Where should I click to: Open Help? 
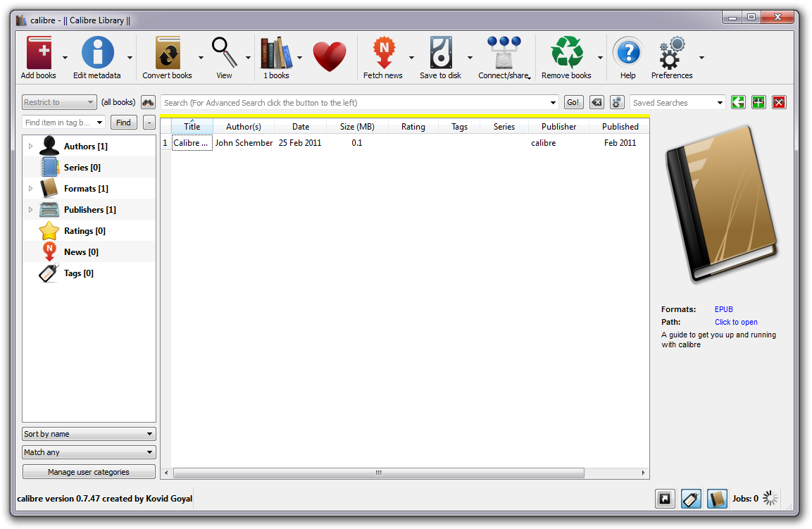point(628,52)
